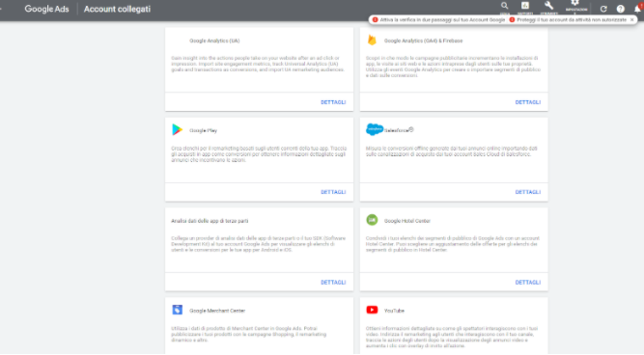Click the YouTube red play icon
Viewport: 644px width, 355px height.
pyautogui.click(x=372, y=310)
